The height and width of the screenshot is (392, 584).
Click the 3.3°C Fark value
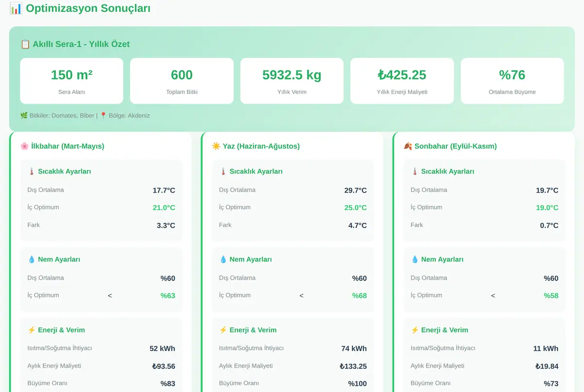(166, 226)
